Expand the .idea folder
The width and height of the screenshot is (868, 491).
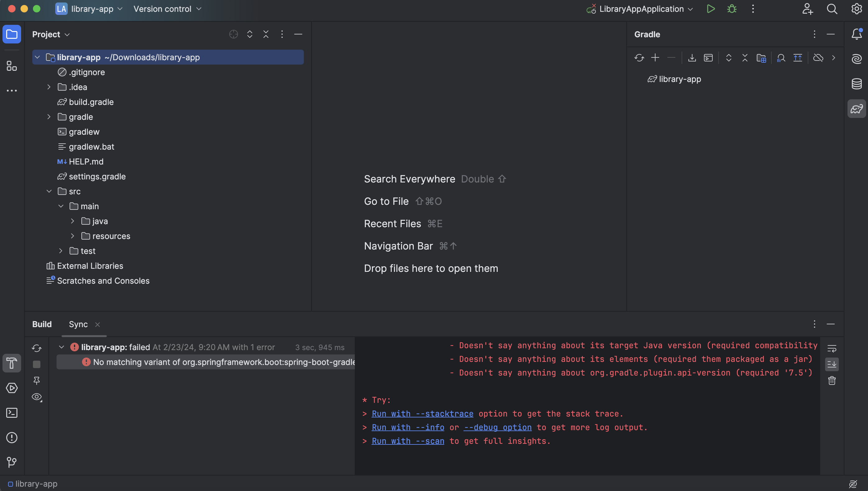49,87
